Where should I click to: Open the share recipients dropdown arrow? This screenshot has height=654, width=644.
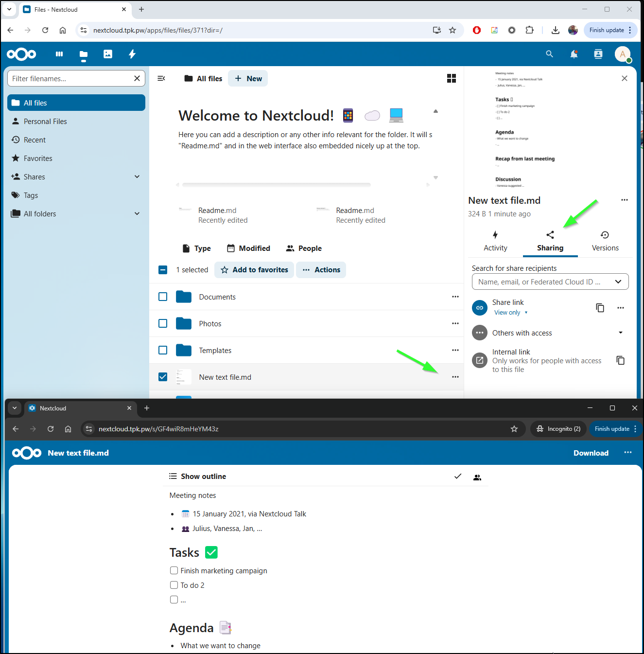coord(618,282)
